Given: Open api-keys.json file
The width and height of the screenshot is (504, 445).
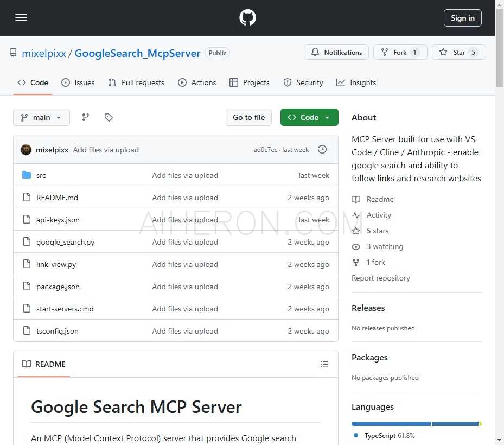Looking at the screenshot, I should pyautogui.click(x=58, y=220).
